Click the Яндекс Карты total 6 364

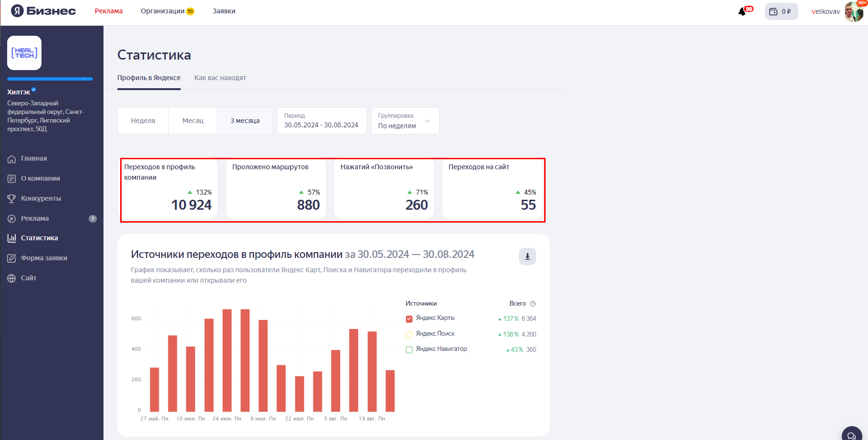[x=529, y=318]
